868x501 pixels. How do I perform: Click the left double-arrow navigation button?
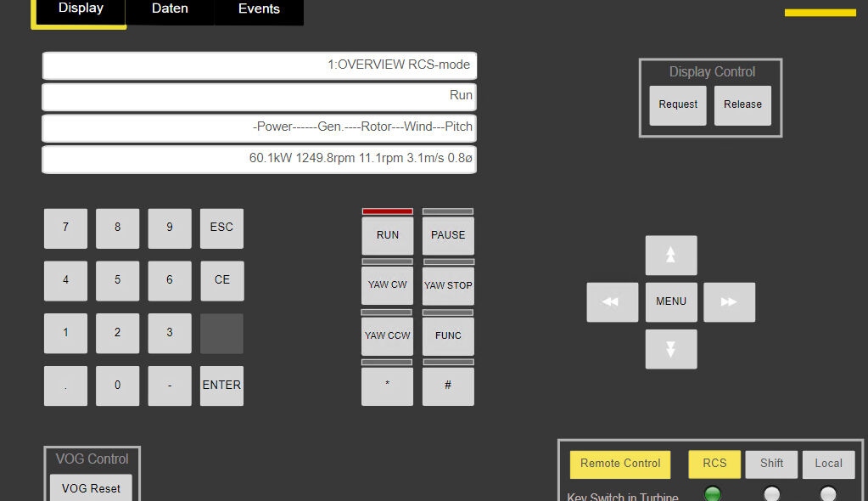[x=612, y=302]
